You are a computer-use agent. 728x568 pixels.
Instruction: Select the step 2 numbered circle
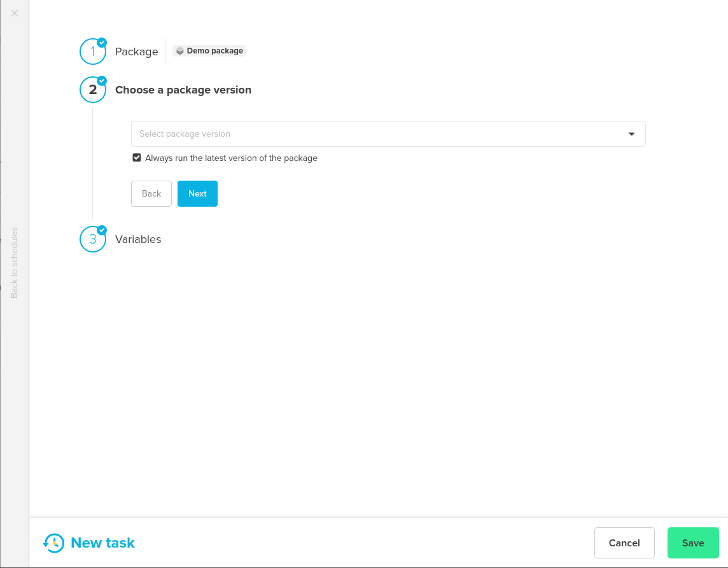pos(93,90)
